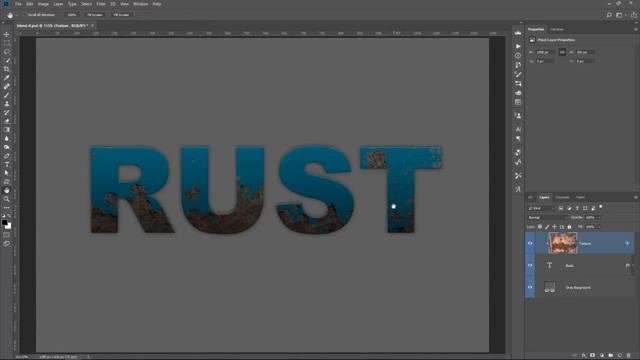Screen dimensions: 640x360
Task: Select the Clone Stamp tool
Action: (x=7, y=104)
